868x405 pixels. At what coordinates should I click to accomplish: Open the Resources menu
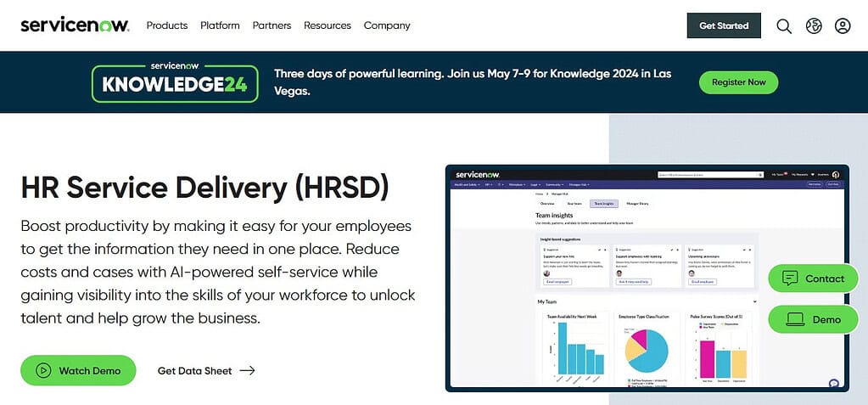point(328,25)
